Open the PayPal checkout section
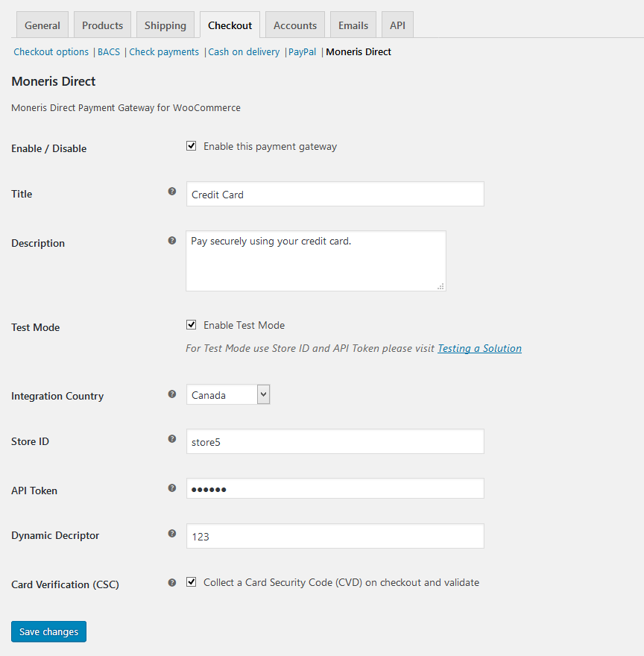Screen dimensions: 644x656 pos(302,52)
